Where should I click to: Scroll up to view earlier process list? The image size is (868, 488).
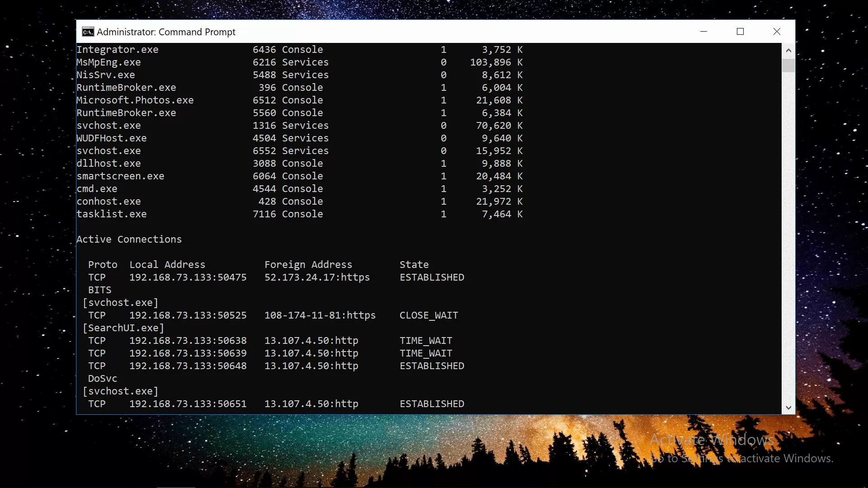click(x=788, y=50)
